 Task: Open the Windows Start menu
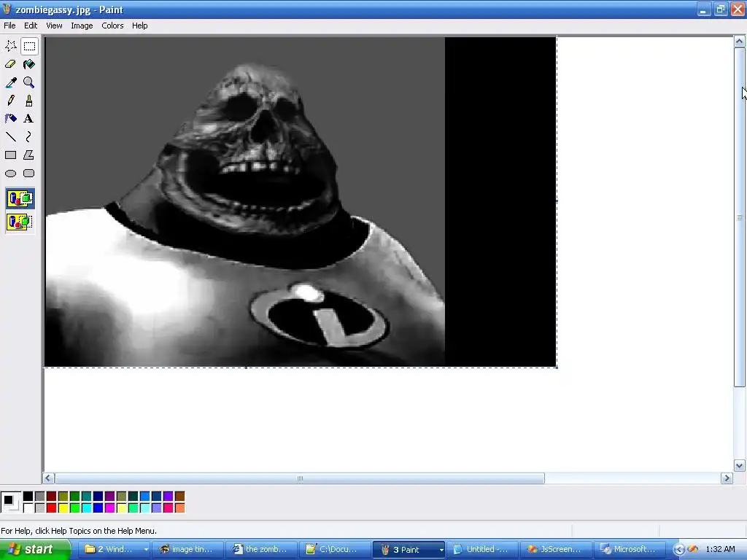click(x=35, y=549)
